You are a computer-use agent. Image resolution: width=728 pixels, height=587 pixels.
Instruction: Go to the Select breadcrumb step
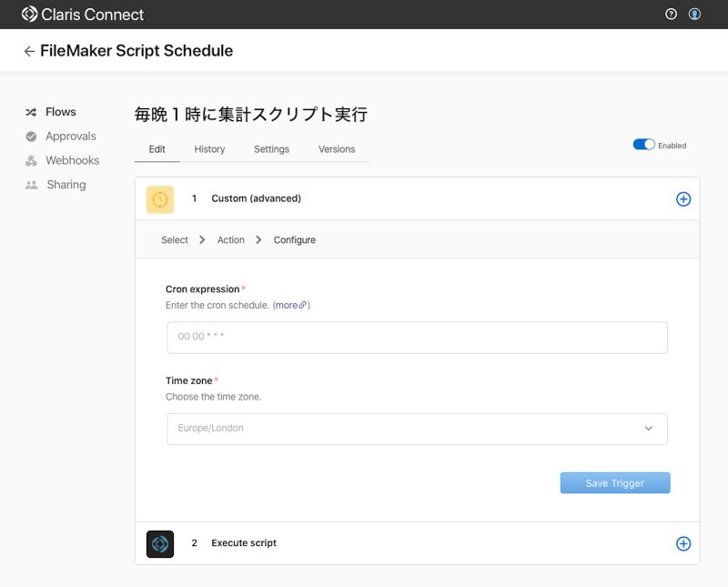[175, 239]
